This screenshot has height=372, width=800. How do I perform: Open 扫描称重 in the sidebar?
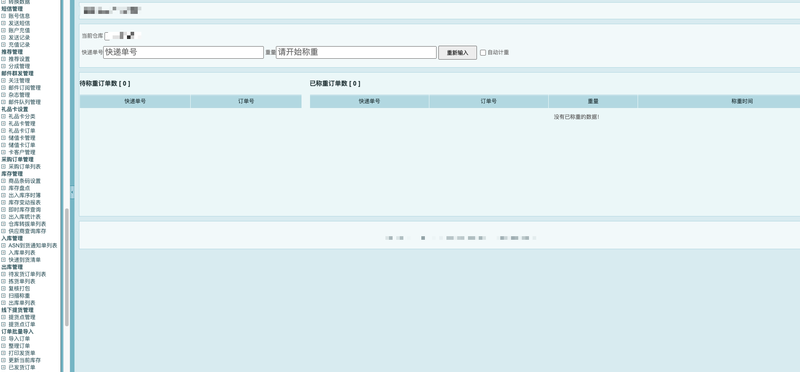click(19, 295)
